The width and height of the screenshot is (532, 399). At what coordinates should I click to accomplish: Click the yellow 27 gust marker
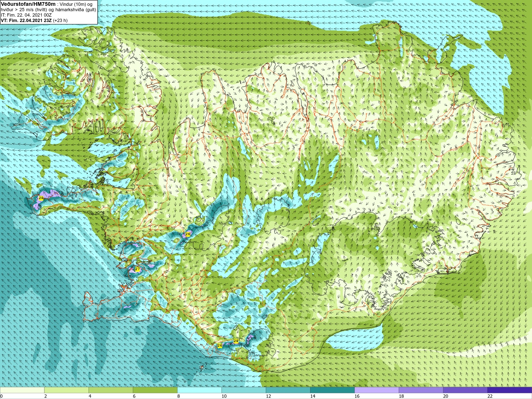click(138, 269)
